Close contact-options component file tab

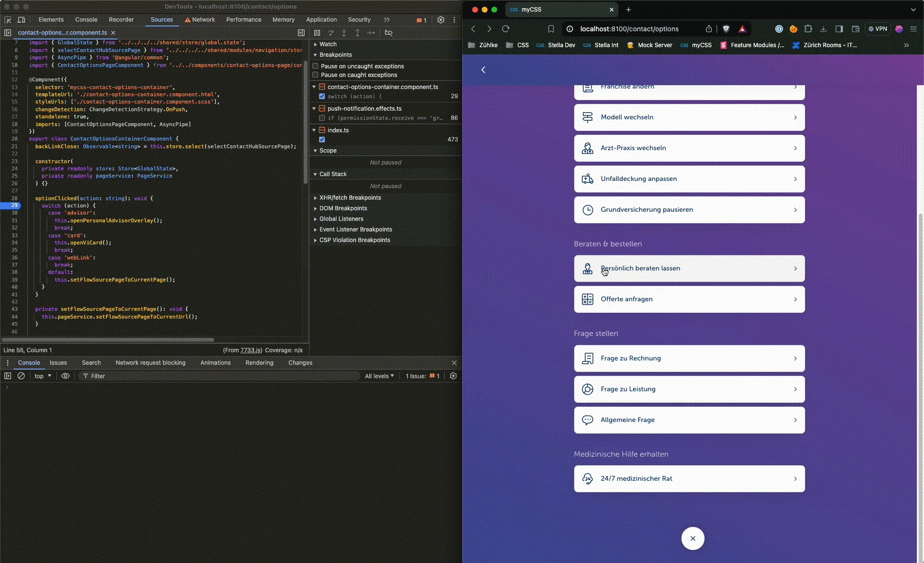pos(113,33)
